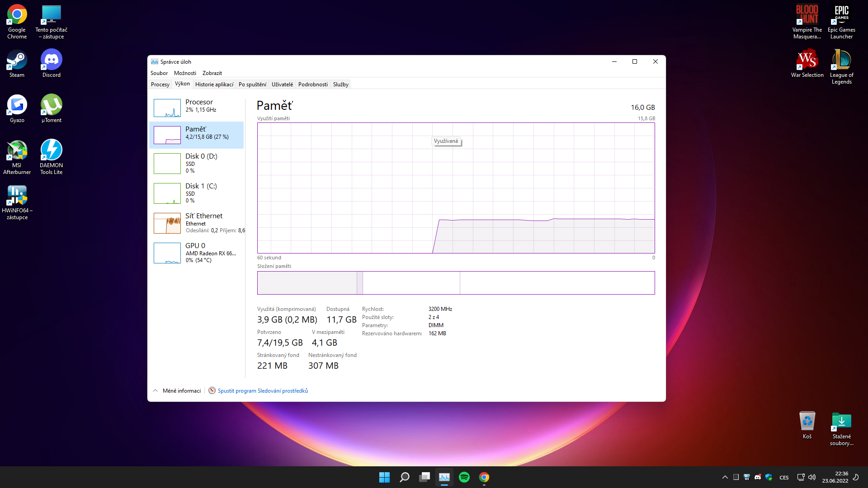Click the taskbar search magnifier icon
868x488 pixels.
pos(405,477)
